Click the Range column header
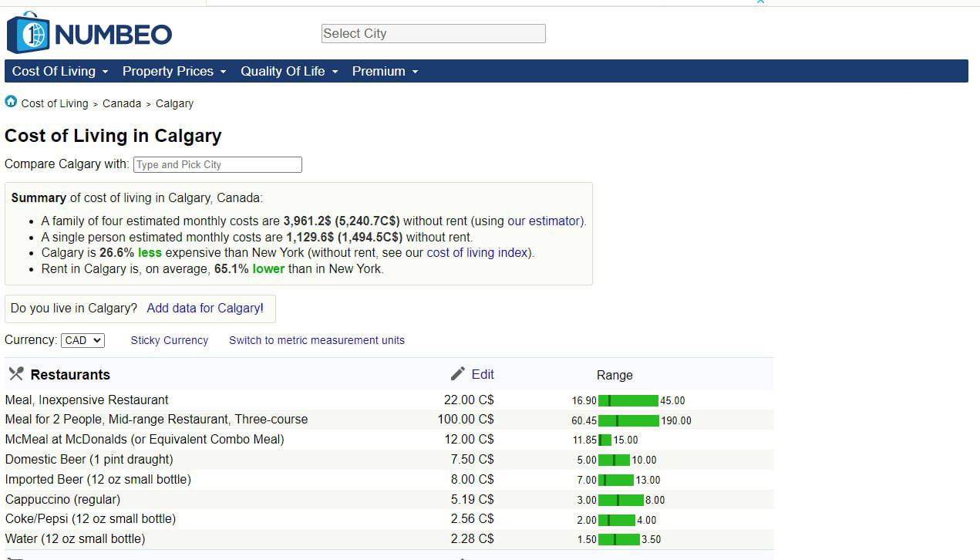980x560 pixels. (615, 375)
